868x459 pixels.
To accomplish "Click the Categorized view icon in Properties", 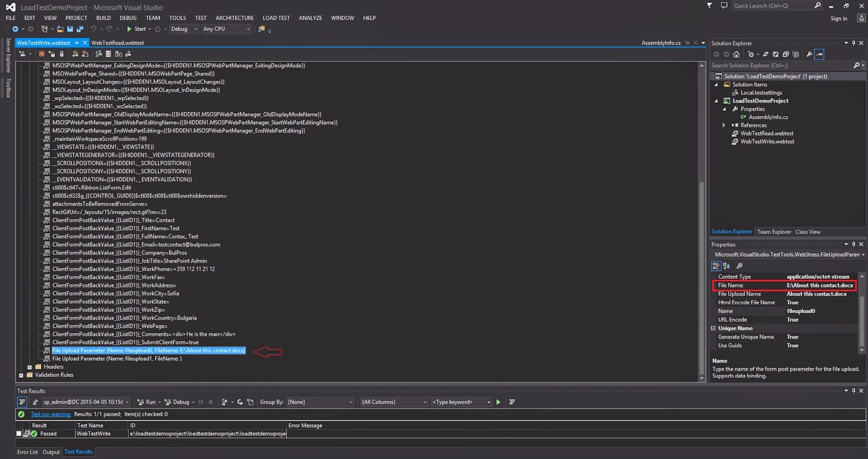I will tap(716, 266).
